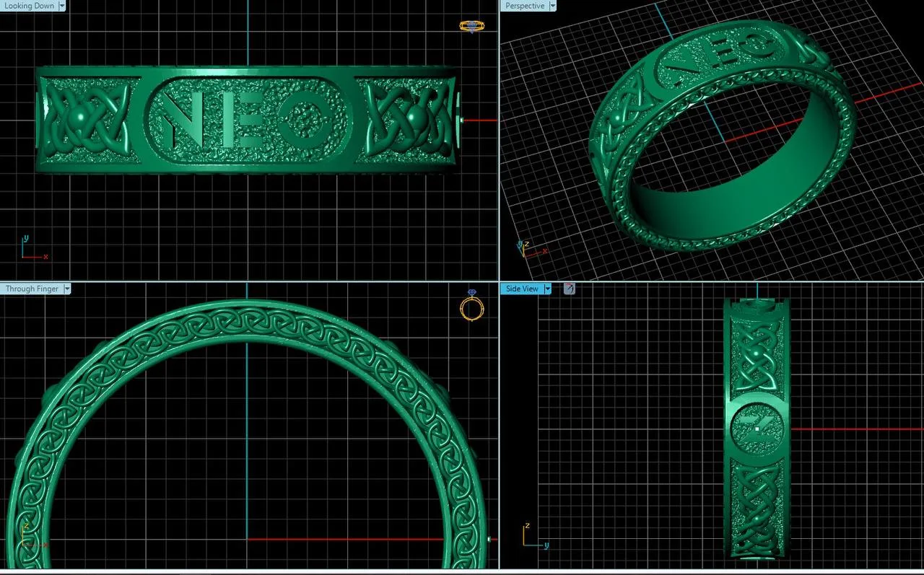
Task: Select the Through Finger viewport label
Action: (32, 289)
